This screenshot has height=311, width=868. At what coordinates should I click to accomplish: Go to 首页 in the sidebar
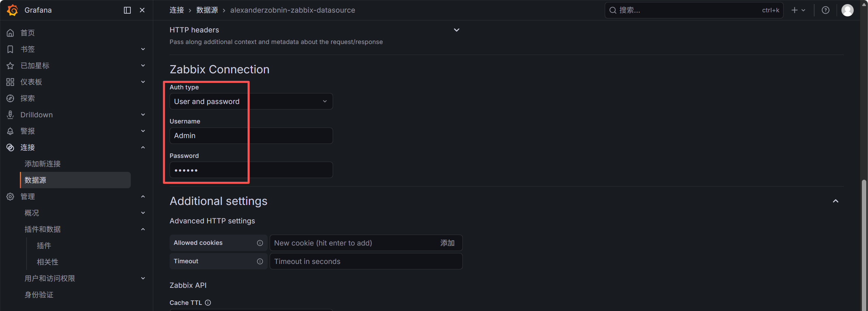(28, 33)
